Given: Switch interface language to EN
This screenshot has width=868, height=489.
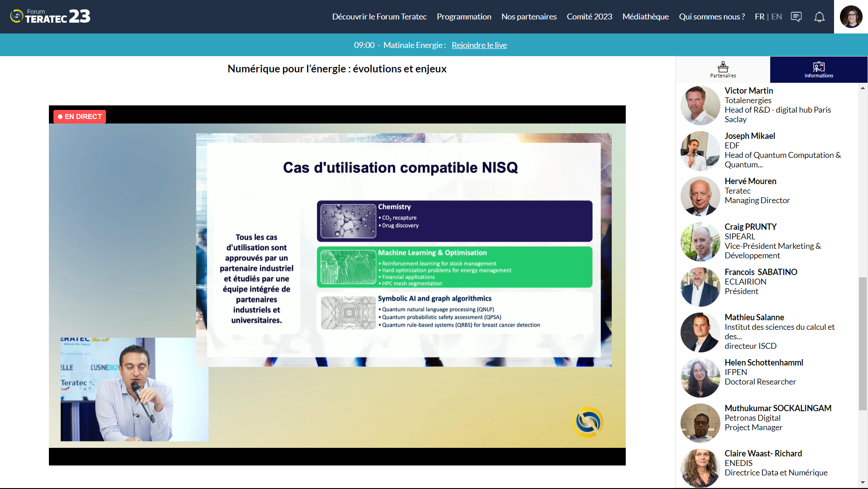Looking at the screenshot, I should click(776, 16).
